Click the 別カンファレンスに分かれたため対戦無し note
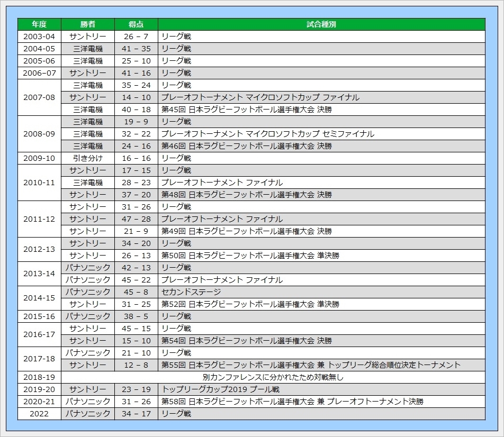 (x=273, y=377)
